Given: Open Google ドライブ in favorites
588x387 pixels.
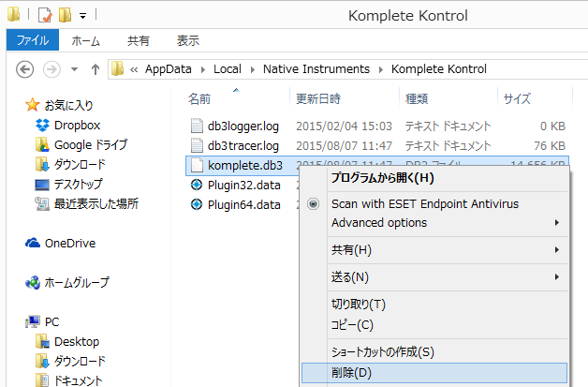Looking at the screenshot, I should pos(91,144).
